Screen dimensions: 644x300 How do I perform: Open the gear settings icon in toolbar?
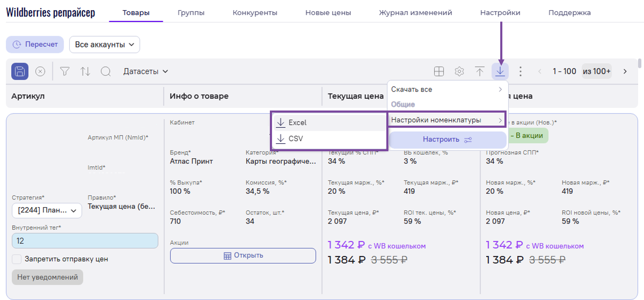point(459,71)
